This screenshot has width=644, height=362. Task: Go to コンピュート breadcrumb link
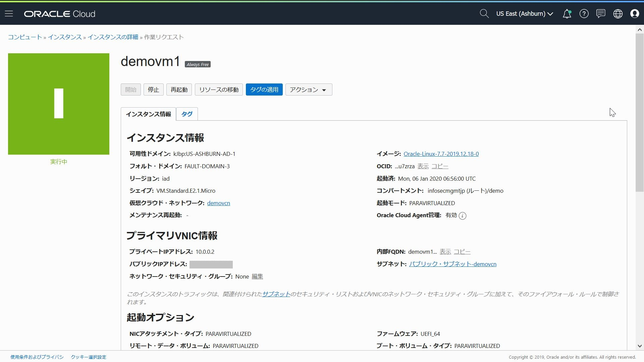25,37
